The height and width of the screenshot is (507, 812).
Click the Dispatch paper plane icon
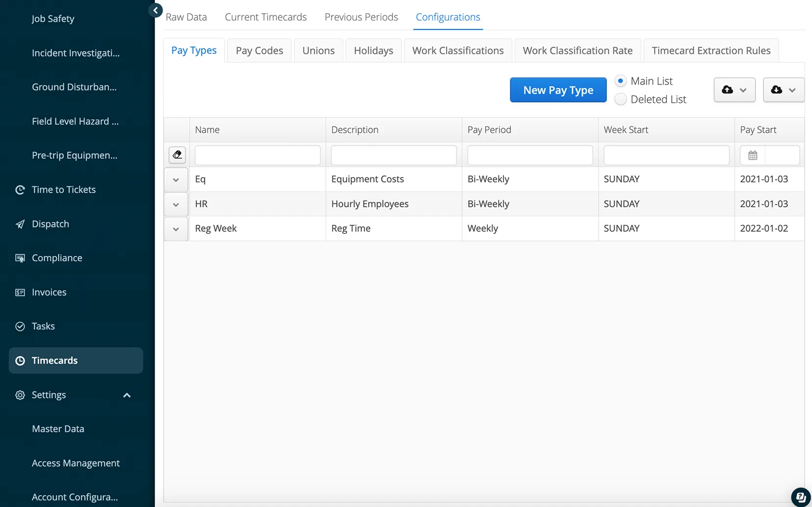tap(20, 224)
